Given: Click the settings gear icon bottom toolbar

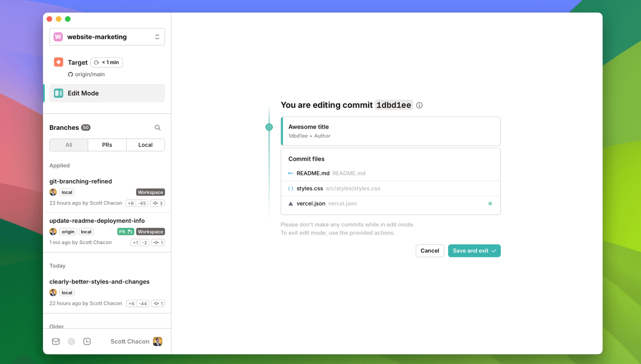Looking at the screenshot, I should [71, 341].
